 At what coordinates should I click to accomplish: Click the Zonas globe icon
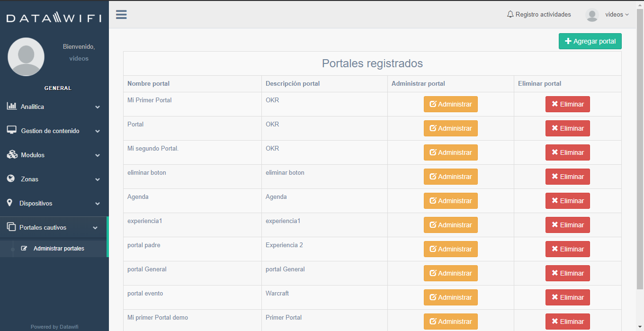(x=11, y=179)
